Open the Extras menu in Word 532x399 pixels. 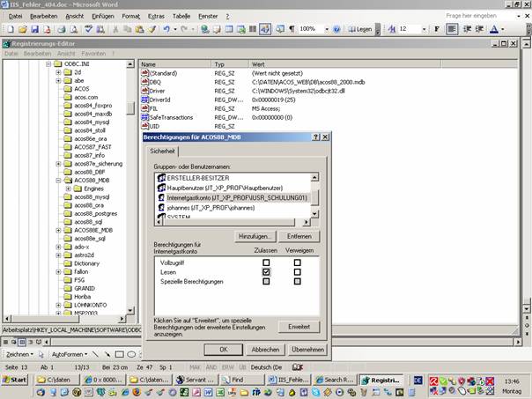[156, 16]
